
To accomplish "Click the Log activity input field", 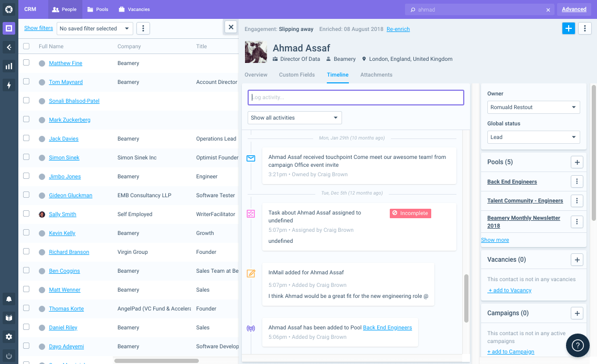I will click(356, 97).
